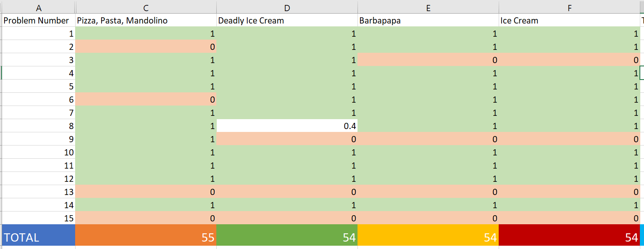
Task: Click the column A header
Action: (39, 7)
